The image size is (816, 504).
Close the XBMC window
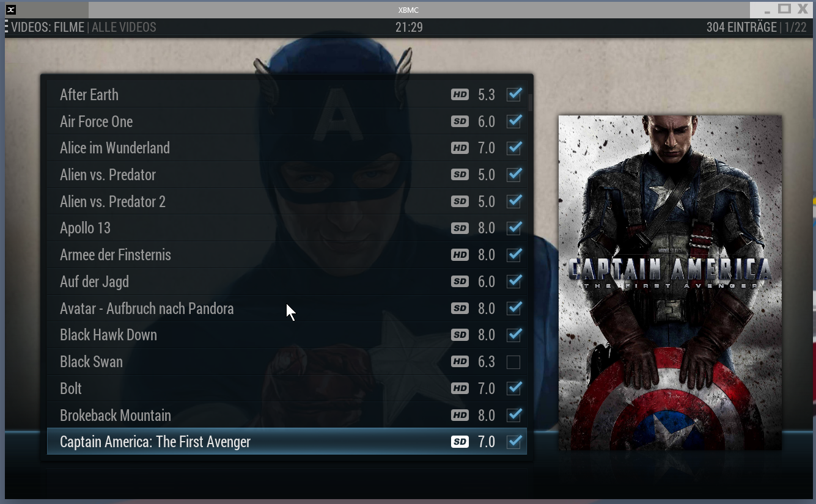pos(803,9)
